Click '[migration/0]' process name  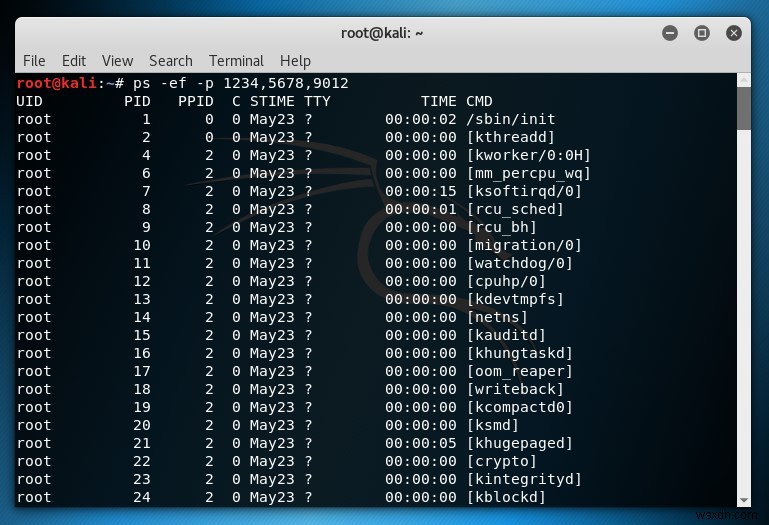(524, 245)
